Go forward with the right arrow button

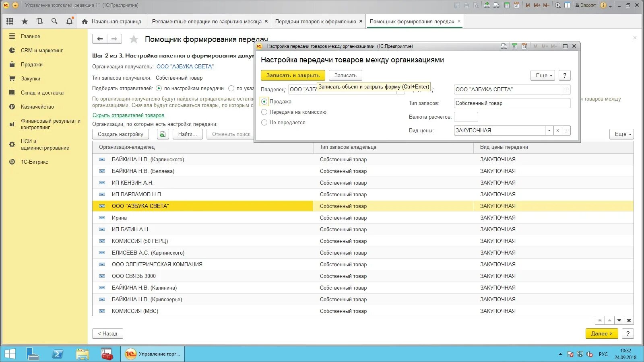pyautogui.click(x=114, y=39)
